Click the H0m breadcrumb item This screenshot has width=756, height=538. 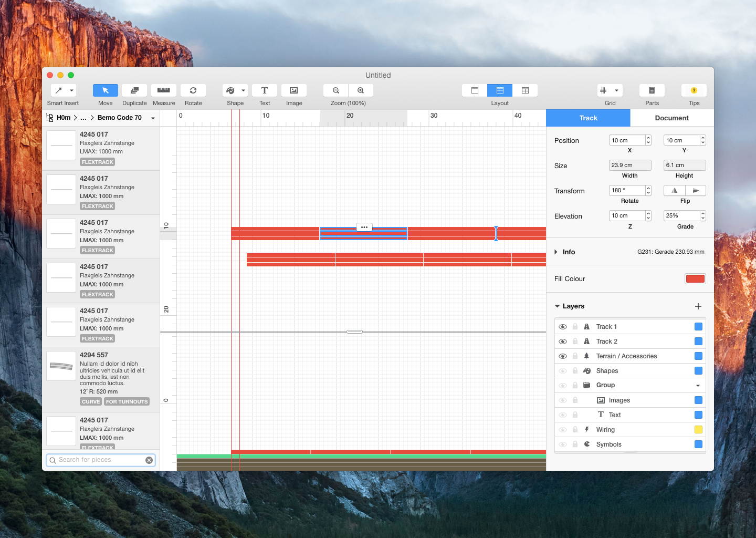coord(64,118)
